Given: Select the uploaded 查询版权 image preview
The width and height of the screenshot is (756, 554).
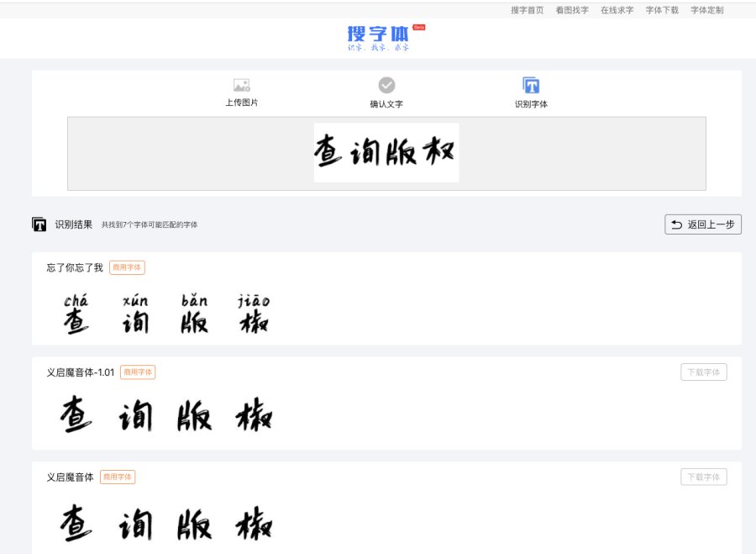Looking at the screenshot, I should (386, 152).
